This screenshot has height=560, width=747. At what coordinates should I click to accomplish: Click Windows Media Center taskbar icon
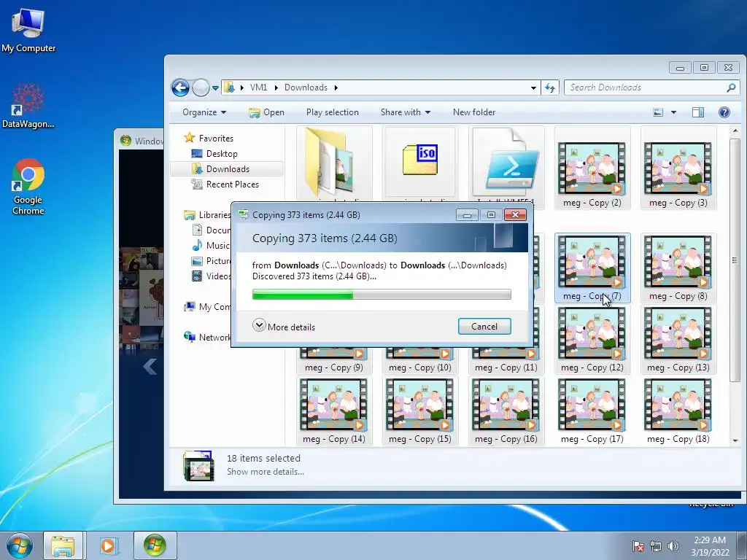[155, 545]
